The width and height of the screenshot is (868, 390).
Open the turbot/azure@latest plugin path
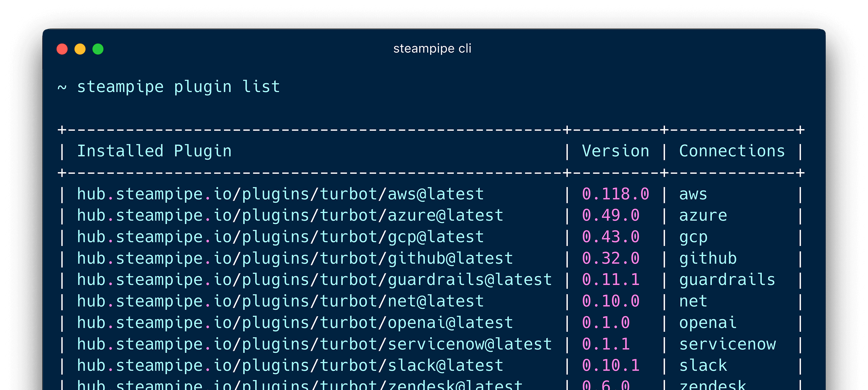tap(290, 216)
